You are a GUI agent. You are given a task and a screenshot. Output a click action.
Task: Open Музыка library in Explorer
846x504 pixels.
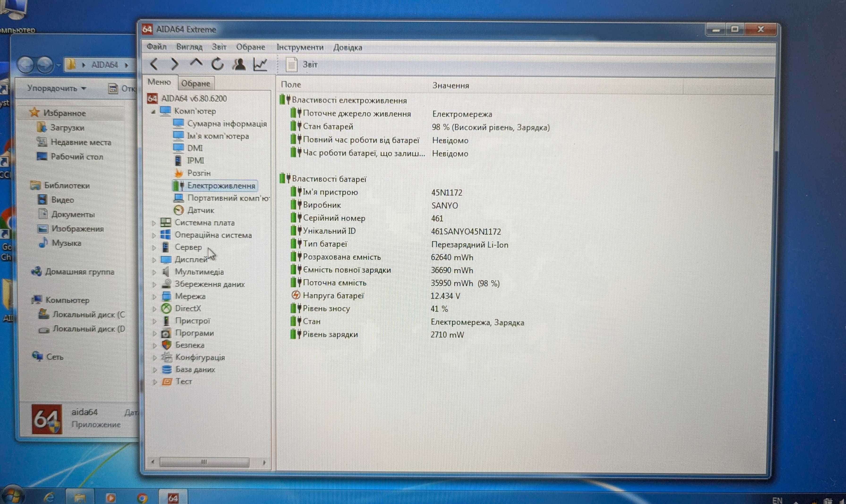(60, 243)
